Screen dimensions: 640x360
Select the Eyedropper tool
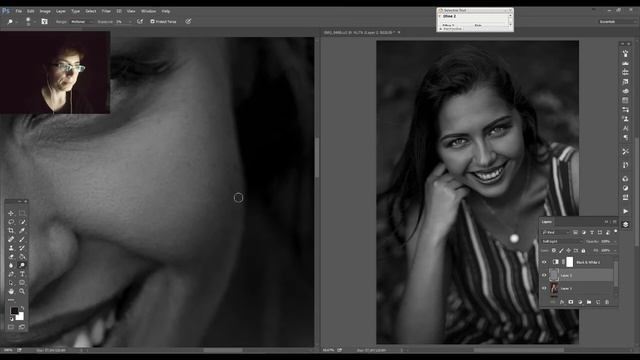[22, 231]
